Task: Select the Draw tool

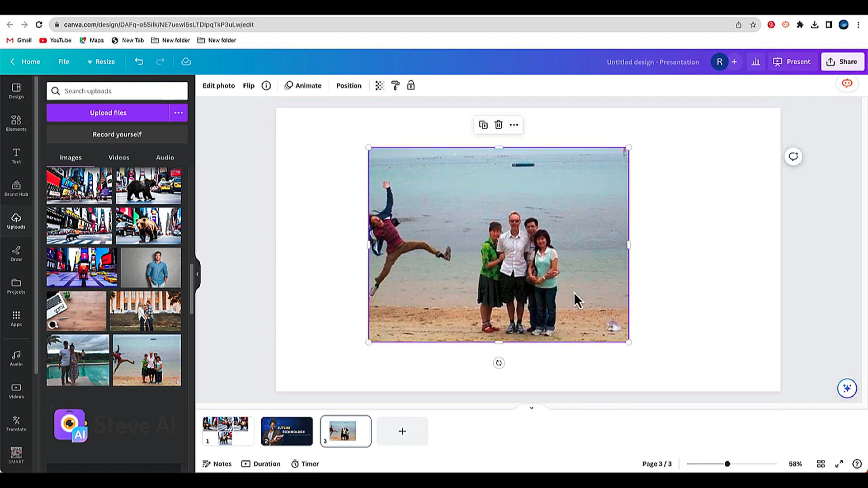Action: pyautogui.click(x=16, y=253)
